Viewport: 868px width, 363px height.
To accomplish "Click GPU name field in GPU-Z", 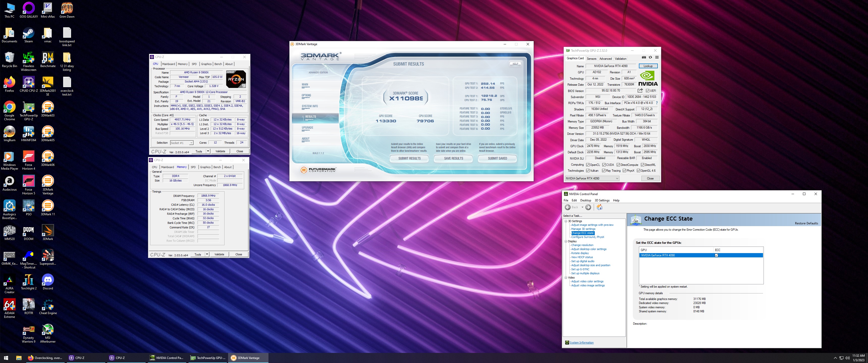I will coord(611,66).
